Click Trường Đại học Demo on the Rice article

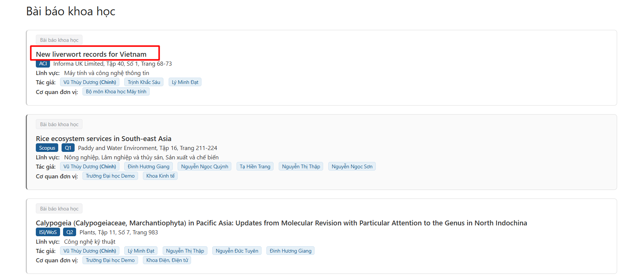pos(110,176)
